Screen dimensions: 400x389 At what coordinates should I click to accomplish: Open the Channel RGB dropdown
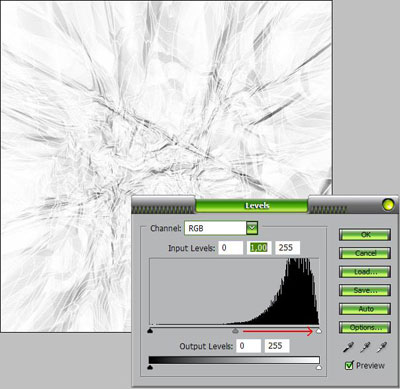point(252,228)
